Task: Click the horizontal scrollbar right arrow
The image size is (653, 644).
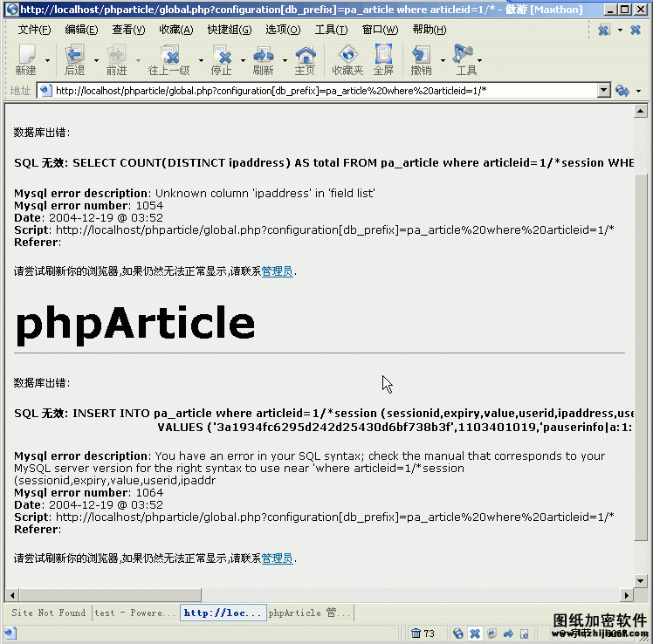Action: [626, 595]
